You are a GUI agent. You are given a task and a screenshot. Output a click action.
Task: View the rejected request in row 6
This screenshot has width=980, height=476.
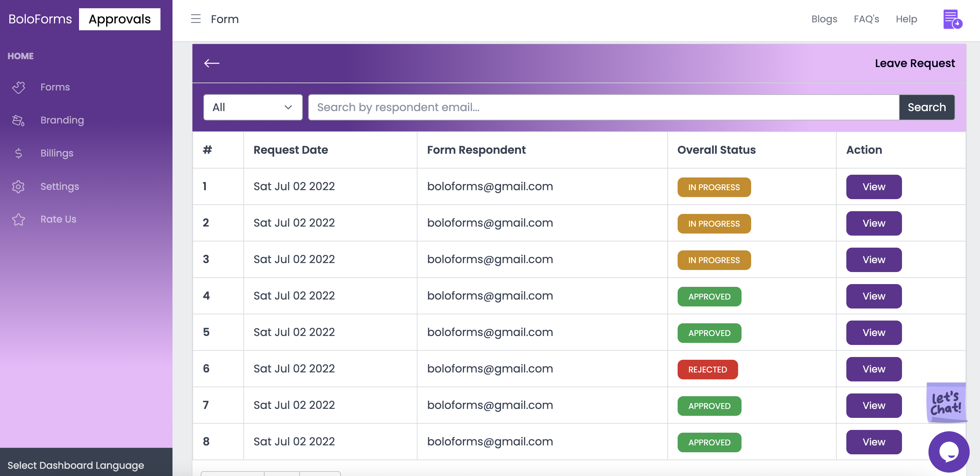pos(873,369)
